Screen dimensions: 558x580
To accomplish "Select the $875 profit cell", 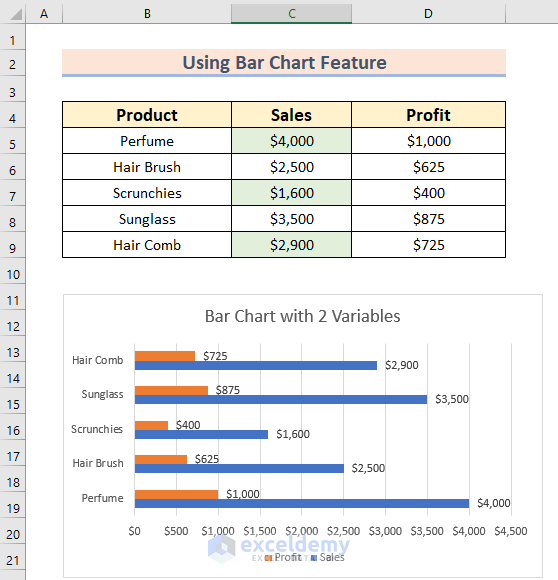I will click(x=428, y=219).
